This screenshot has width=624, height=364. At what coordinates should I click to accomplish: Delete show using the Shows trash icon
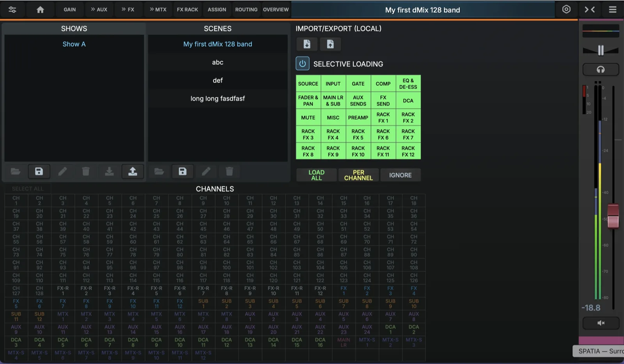tap(86, 171)
